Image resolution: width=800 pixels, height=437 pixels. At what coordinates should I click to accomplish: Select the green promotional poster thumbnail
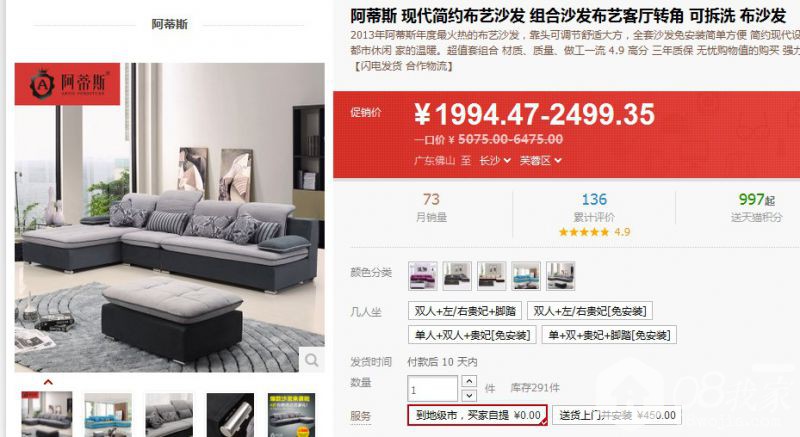tap(291, 415)
